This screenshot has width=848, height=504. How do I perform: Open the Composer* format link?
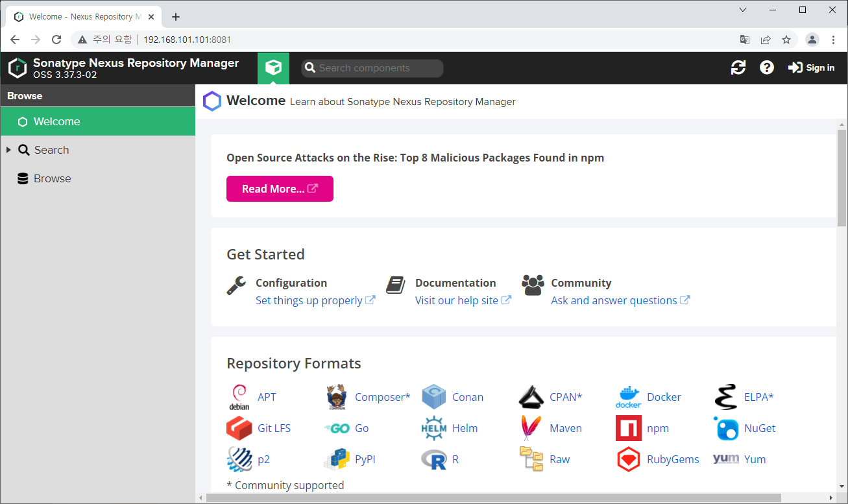click(383, 397)
